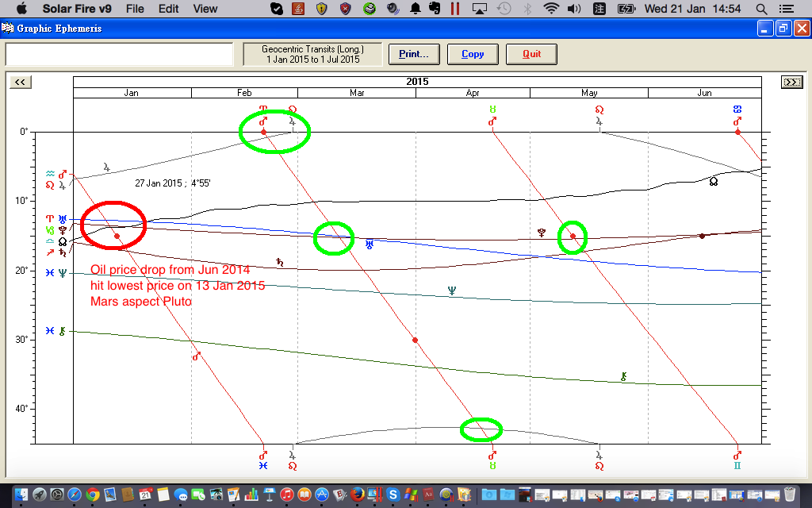The image size is (812, 508).
Task: Open the Chinese input method menu
Action: point(599,8)
